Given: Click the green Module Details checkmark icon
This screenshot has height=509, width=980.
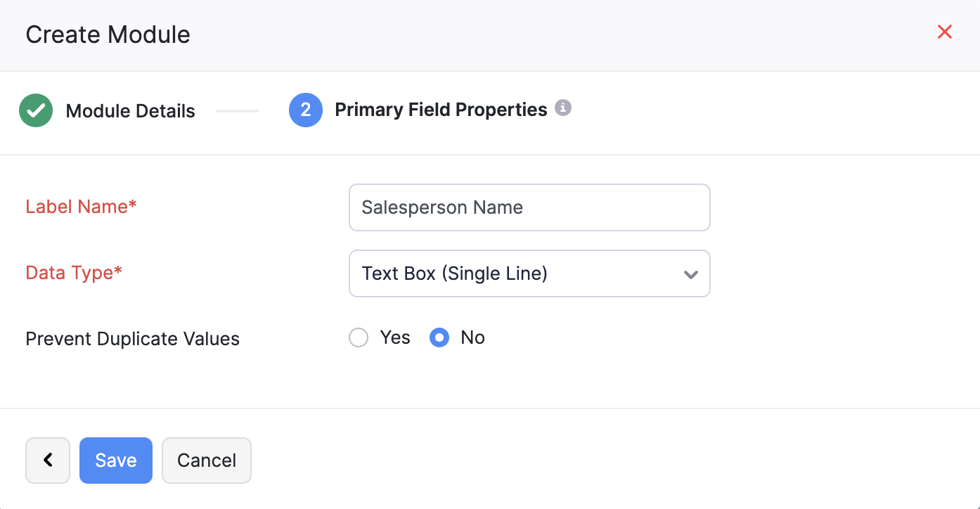Looking at the screenshot, I should coord(36,110).
